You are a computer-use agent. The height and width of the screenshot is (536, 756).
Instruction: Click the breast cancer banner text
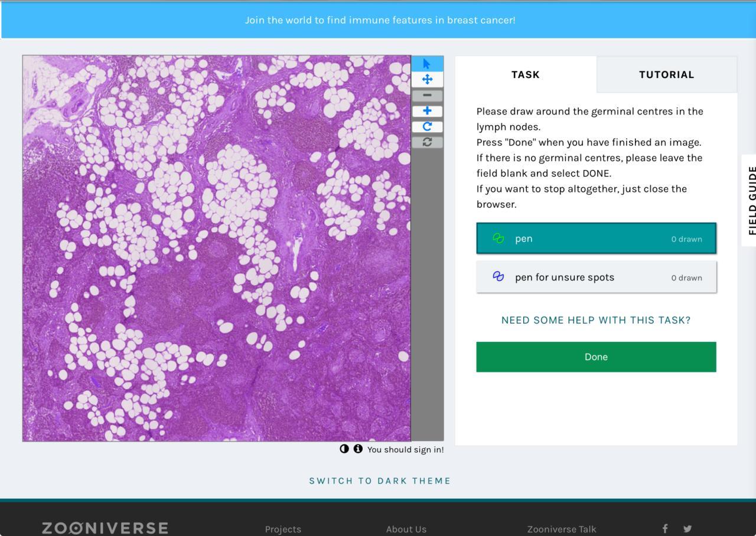pyautogui.click(x=380, y=20)
